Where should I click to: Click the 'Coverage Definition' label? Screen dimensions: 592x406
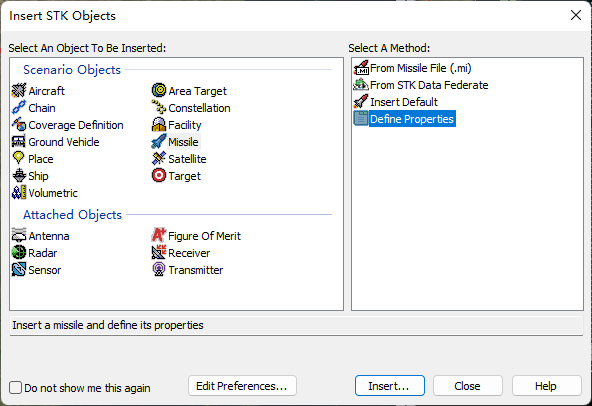click(x=76, y=125)
